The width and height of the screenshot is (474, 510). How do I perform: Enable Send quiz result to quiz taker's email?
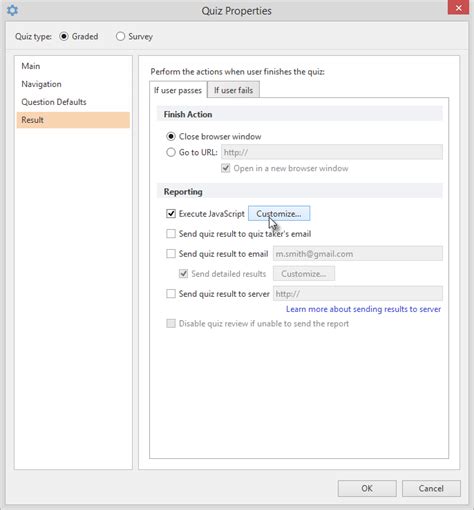[x=171, y=234]
